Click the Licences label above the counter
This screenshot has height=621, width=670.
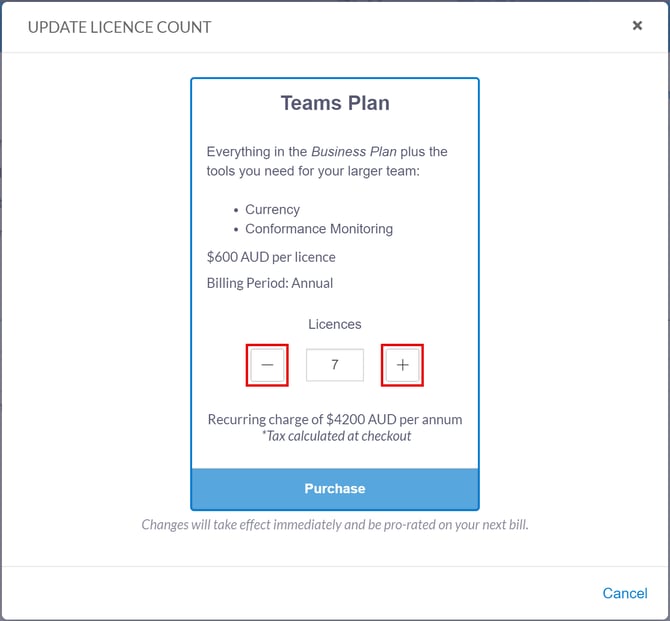[x=335, y=324]
